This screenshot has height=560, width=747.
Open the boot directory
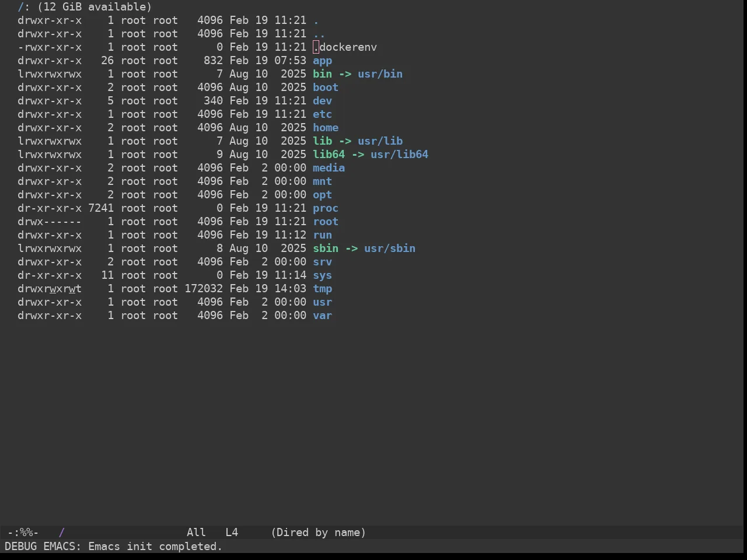click(326, 87)
